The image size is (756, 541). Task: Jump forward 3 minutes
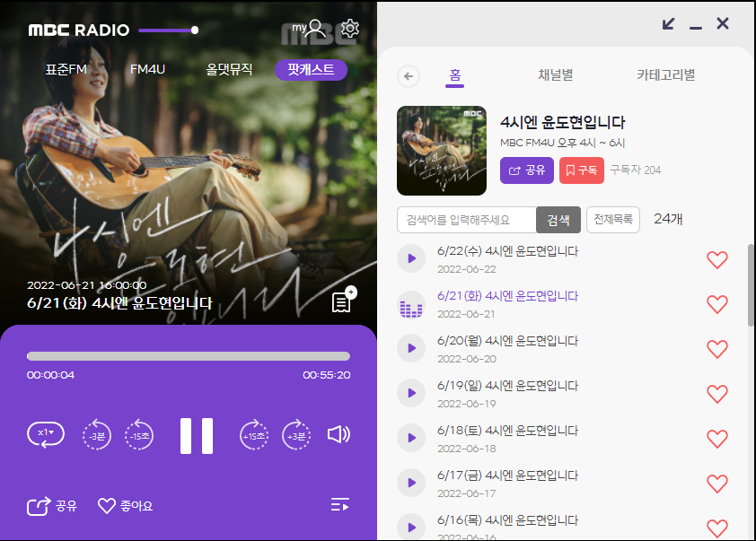point(296,435)
